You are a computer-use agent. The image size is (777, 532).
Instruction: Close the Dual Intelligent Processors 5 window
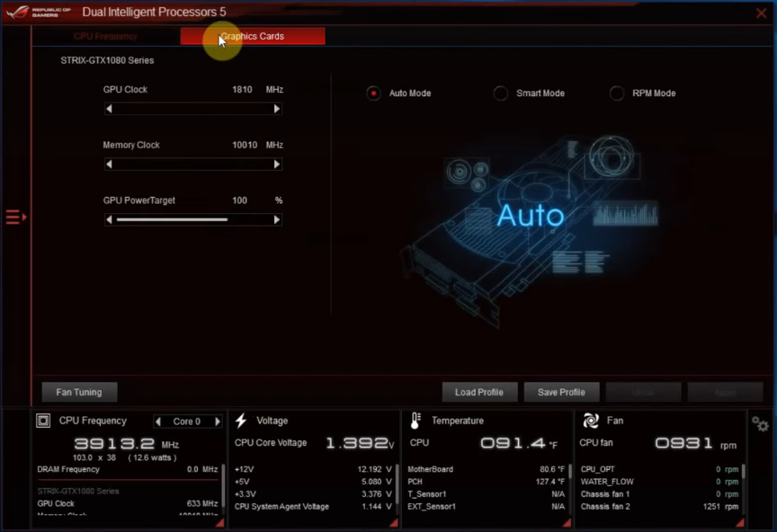point(761,13)
